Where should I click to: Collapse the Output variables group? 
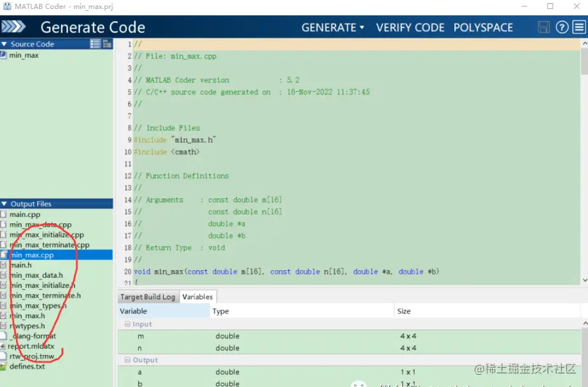(x=127, y=360)
